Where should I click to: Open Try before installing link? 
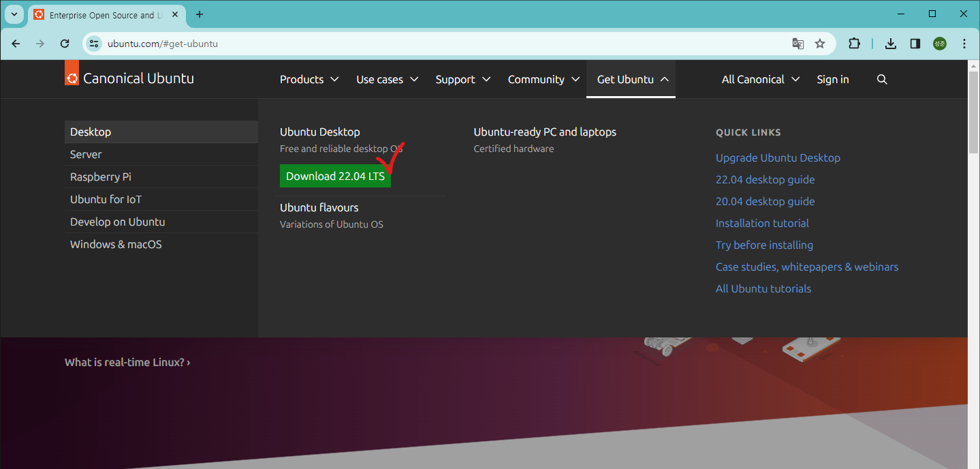764,245
